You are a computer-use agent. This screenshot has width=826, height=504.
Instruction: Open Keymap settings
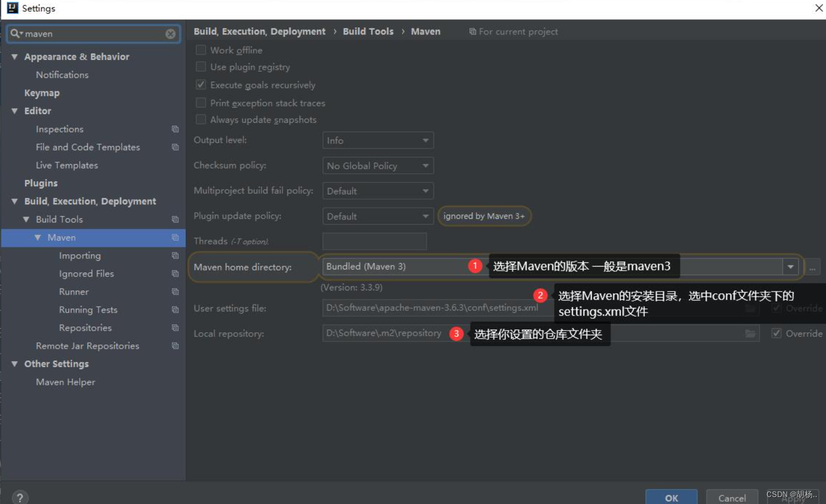[42, 93]
